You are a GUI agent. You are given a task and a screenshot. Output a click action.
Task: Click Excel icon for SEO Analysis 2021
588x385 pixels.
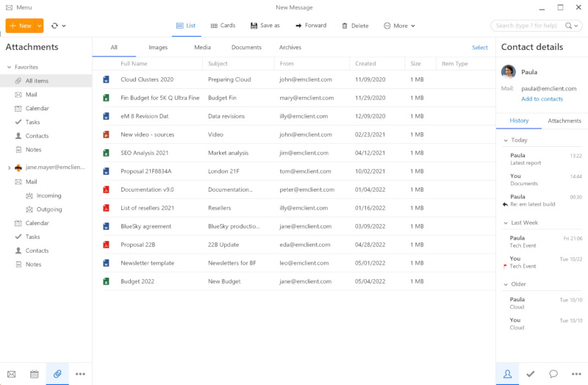pyautogui.click(x=106, y=153)
